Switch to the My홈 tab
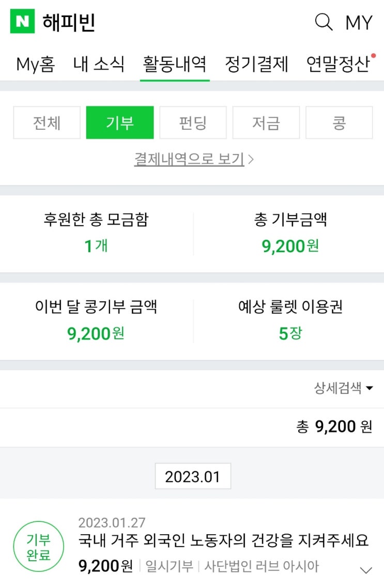The width and height of the screenshot is (384, 588). tap(35, 65)
